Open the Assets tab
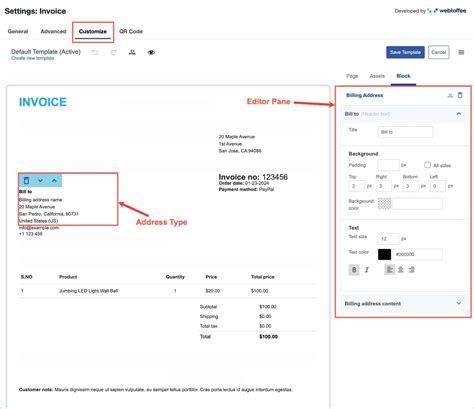This screenshot has height=409, width=474. pyautogui.click(x=377, y=76)
